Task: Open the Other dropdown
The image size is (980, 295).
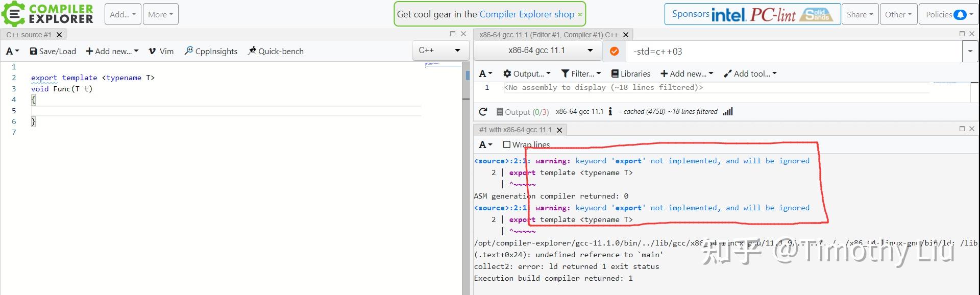Action: point(898,14)
